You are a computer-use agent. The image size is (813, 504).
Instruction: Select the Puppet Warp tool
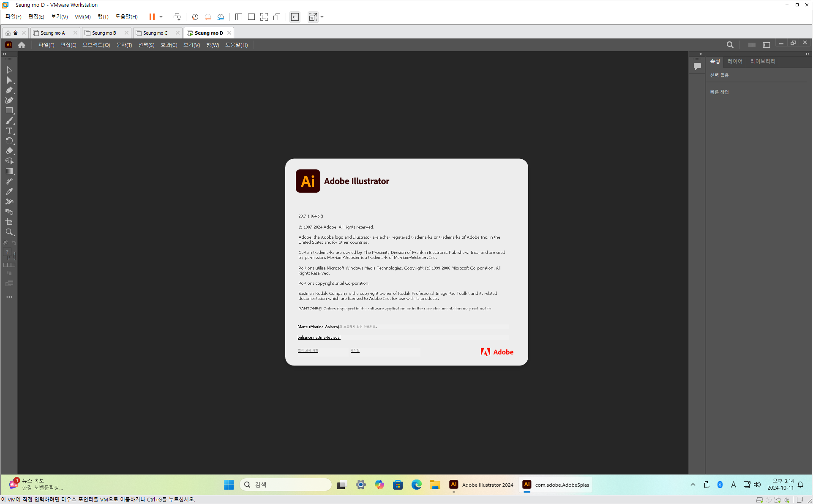pyautogui.click(x=9, y=202)
